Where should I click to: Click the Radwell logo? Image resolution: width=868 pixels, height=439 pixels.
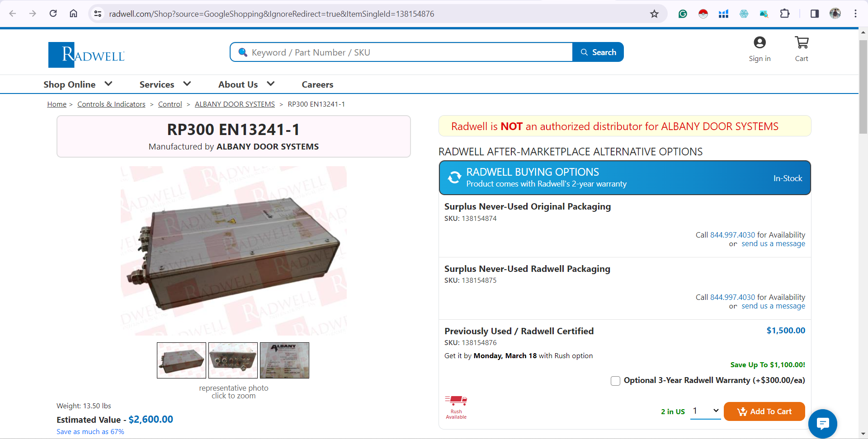click(x=86, y=55)
